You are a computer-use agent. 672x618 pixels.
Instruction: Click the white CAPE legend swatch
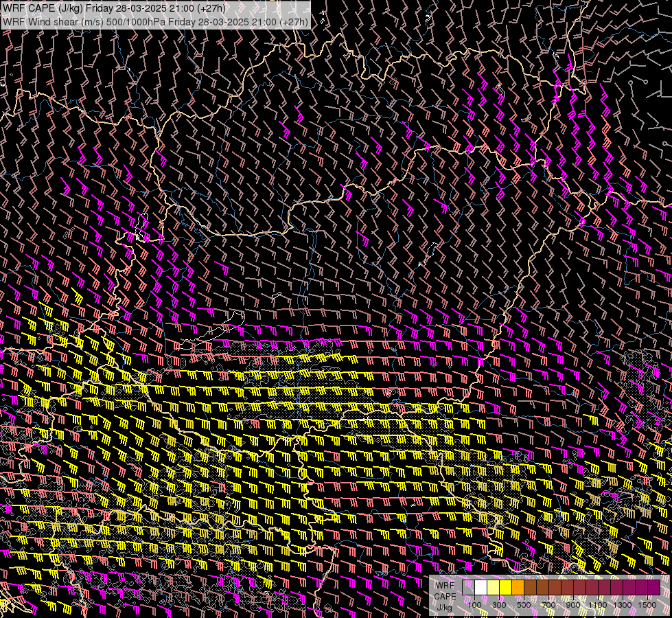coord(481,587)
